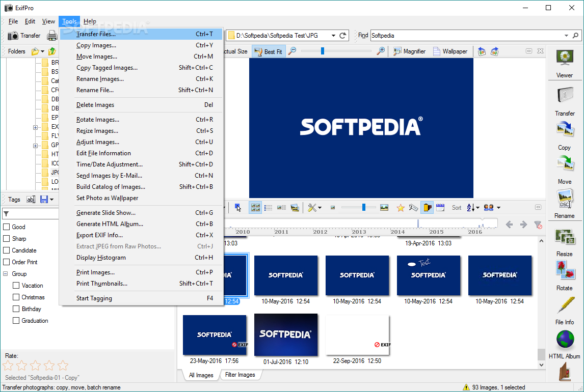584x392 pixels.
Task: Click the zoom in magnifier icon
Action: point(381,51)
